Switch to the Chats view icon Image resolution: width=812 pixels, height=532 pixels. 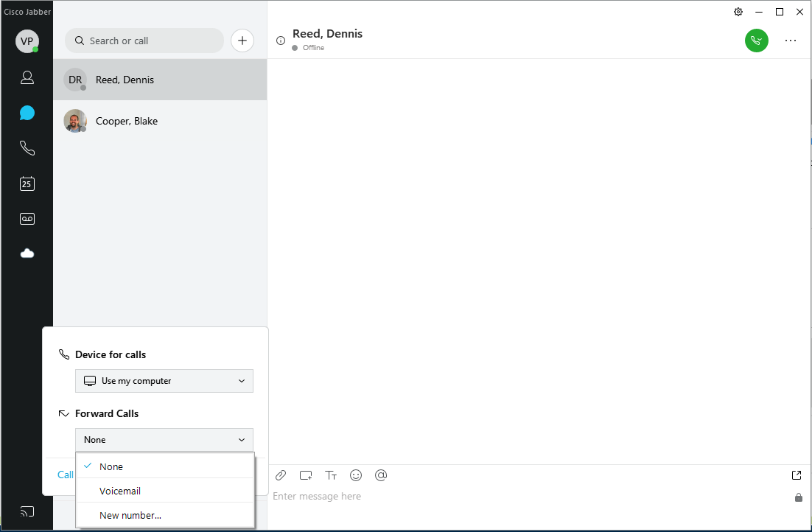coord(27,113)
